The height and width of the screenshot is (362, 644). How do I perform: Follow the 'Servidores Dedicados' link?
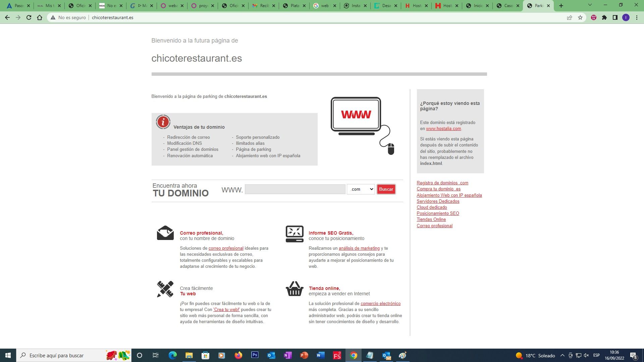coord(438,201)
